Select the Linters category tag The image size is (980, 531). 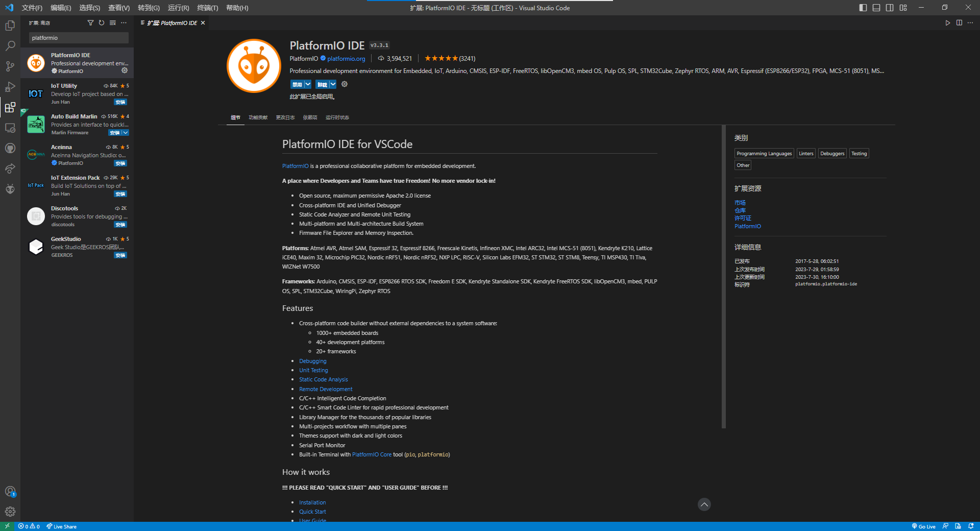tap(806, 154)
